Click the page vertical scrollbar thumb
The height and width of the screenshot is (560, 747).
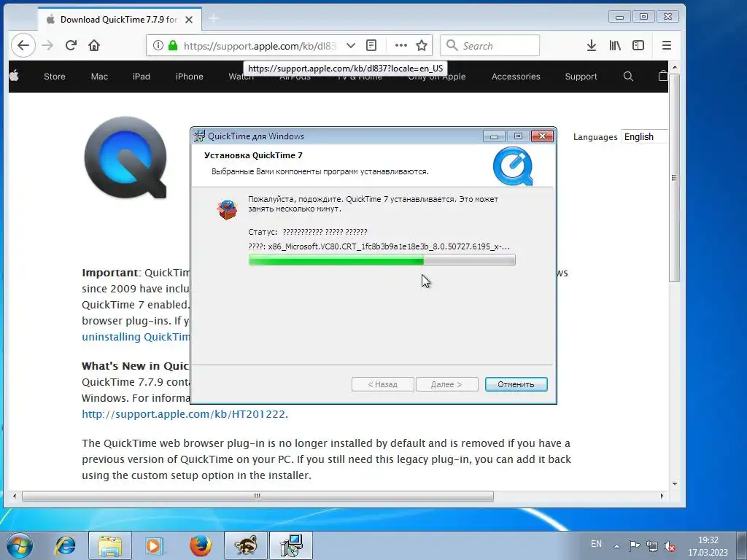click(x=674, y=178)
